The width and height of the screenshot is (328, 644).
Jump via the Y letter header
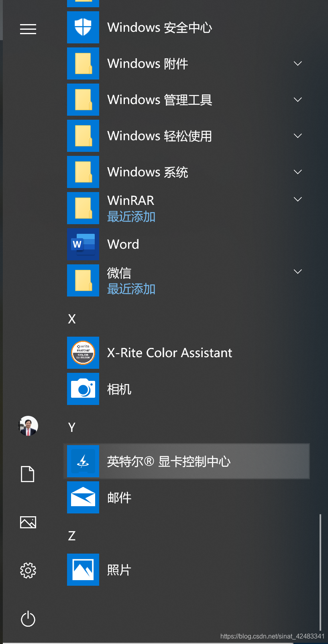[x=72, y=427]
